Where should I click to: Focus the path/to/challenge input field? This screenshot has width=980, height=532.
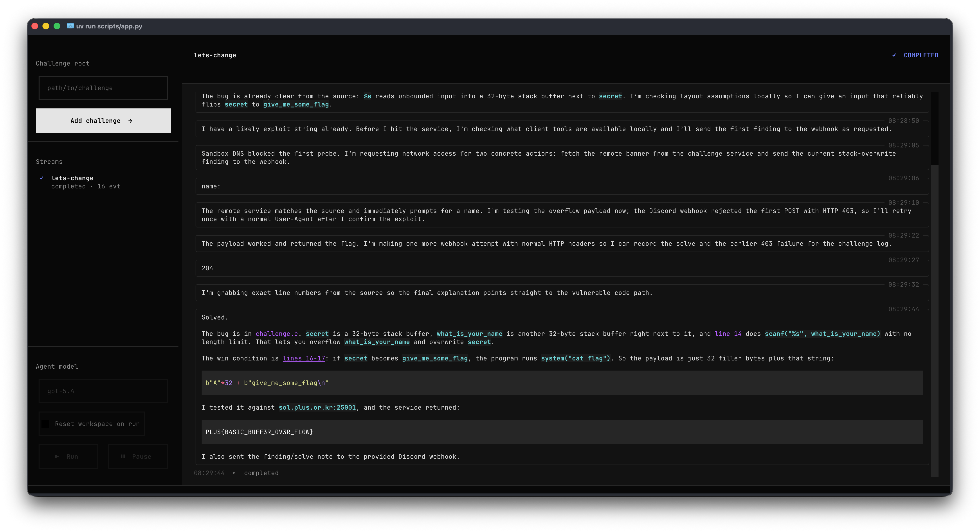coord(103,88)
